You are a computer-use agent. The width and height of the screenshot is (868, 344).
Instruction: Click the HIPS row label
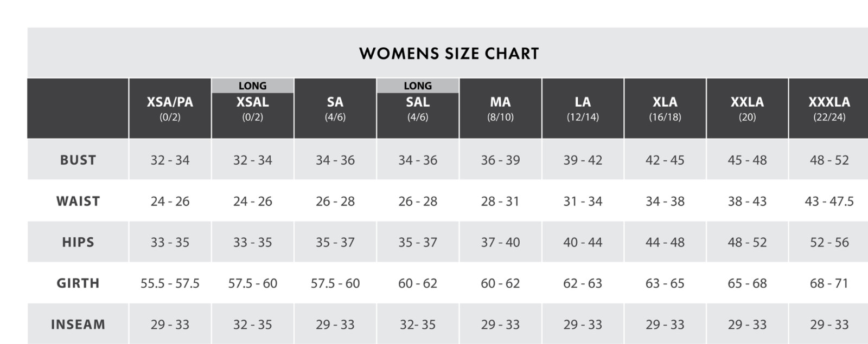coord(78,242)
